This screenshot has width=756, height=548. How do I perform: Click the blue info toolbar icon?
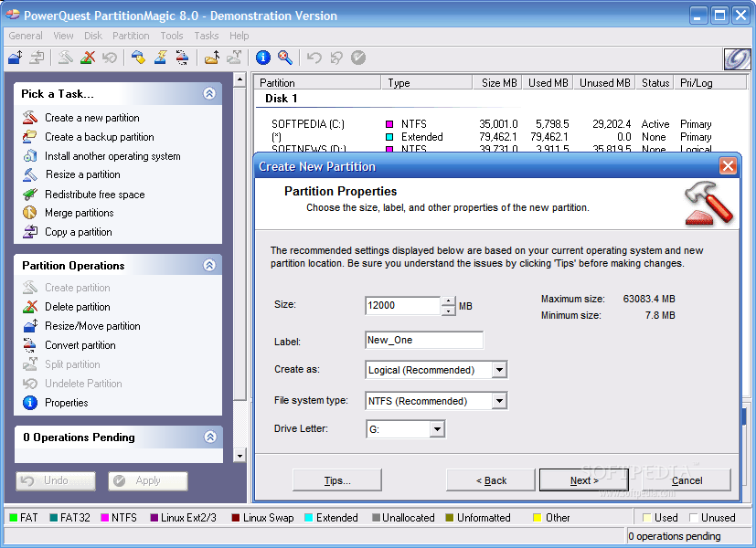click(x=262, y=58)
